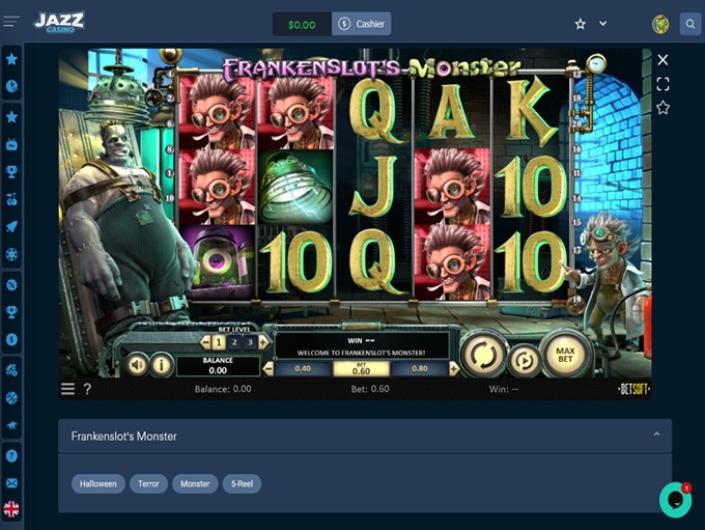Select the 0.80 bet value

419,368
